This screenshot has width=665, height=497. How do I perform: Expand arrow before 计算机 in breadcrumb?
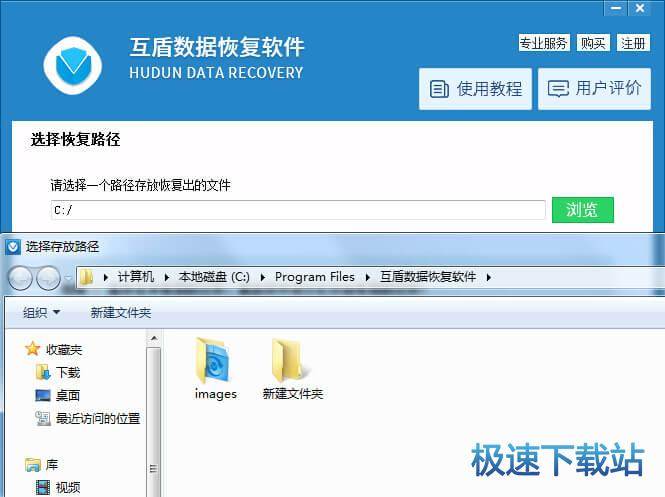tap(106, 277)
